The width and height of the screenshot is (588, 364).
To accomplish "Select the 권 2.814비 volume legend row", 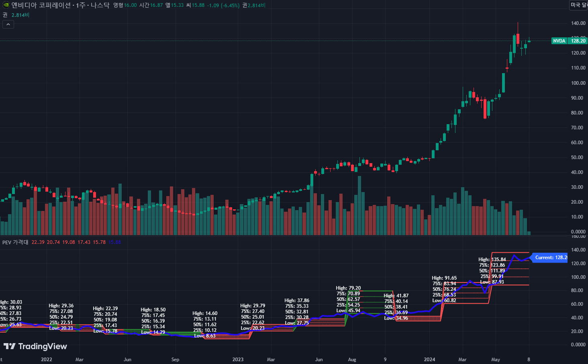I will click(x=16, y=15).
